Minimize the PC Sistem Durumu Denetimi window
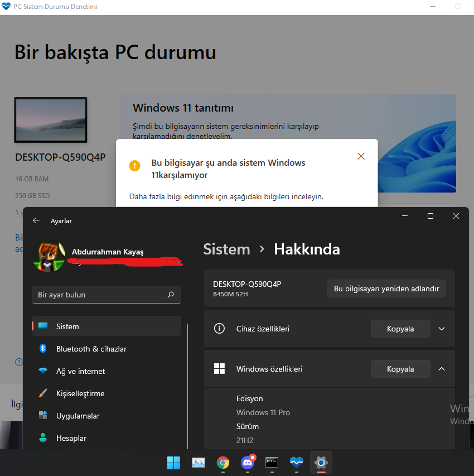Image resolution: width=474 pixels, height=476 pixels. pos(433,6)
